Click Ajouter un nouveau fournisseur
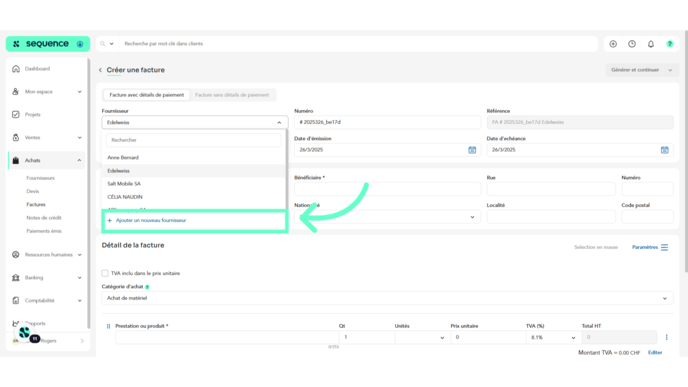The image size is (688, 387). point(150,220)
